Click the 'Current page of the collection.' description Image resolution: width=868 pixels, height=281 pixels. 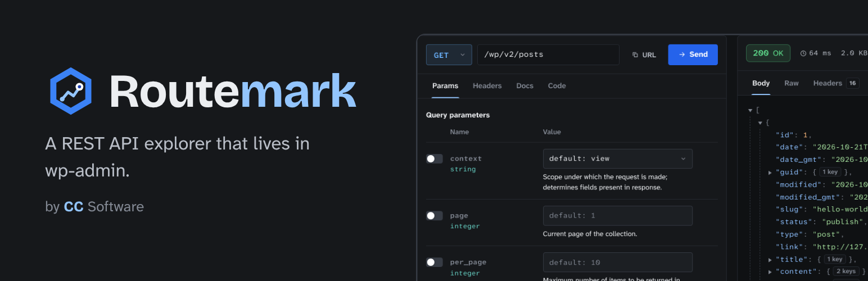click(x=590, y=234)
